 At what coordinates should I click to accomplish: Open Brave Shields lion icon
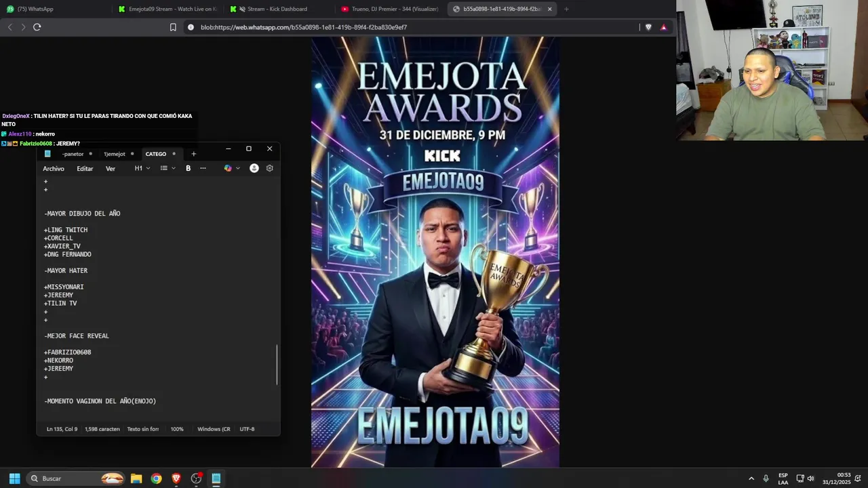click(649, 27)
